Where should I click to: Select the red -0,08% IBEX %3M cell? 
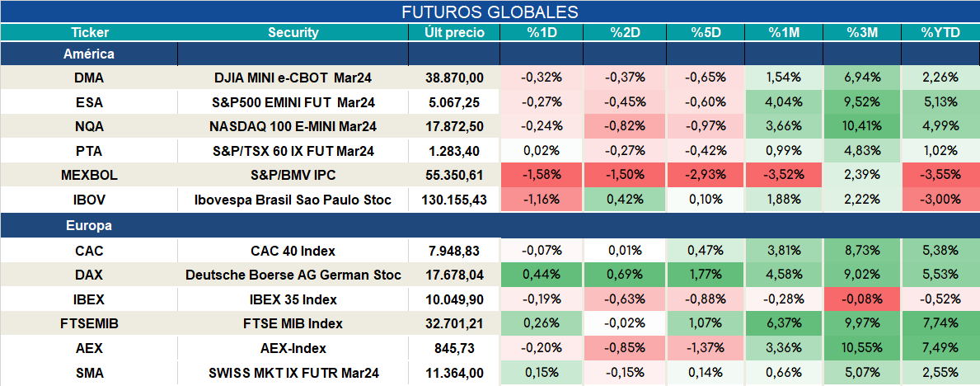(862, 299)
